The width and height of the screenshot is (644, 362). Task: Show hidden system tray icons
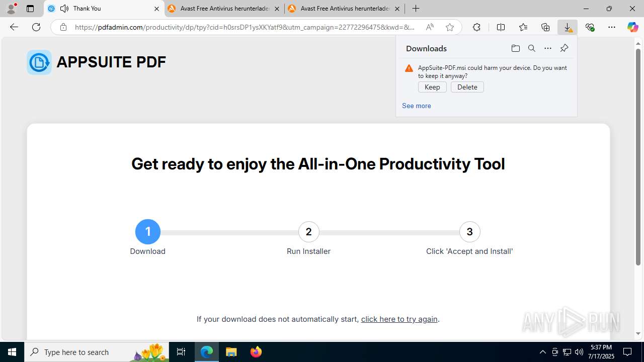coord(542,352)
